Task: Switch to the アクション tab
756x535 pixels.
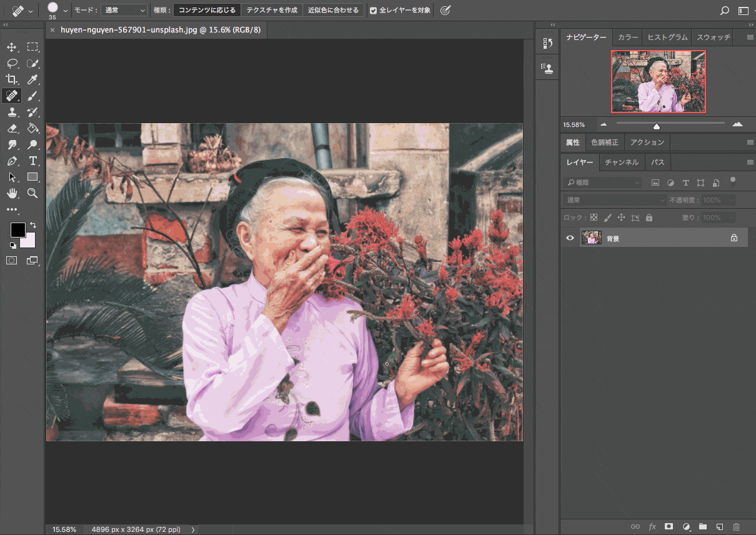Action: click(647, 142)
